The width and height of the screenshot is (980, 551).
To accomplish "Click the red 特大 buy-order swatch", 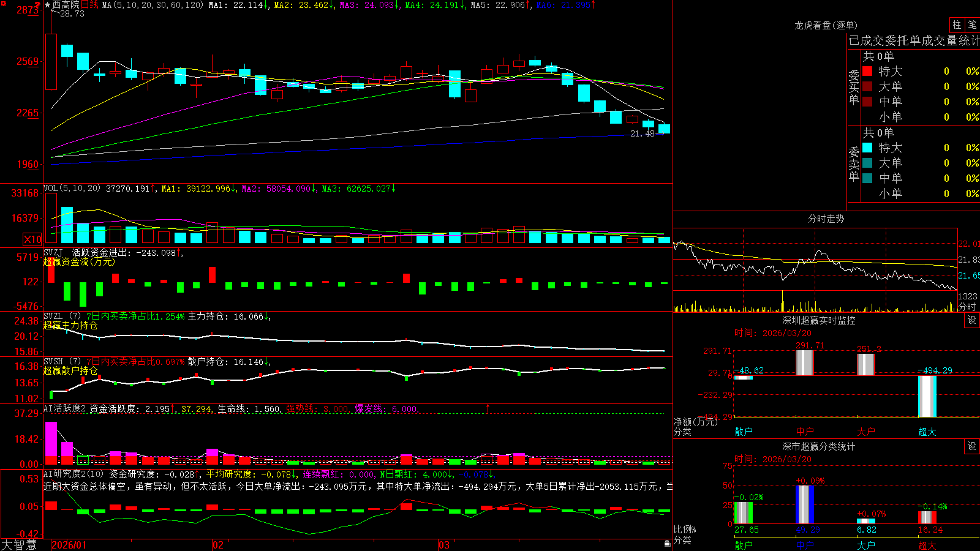I will coord(867,71).
